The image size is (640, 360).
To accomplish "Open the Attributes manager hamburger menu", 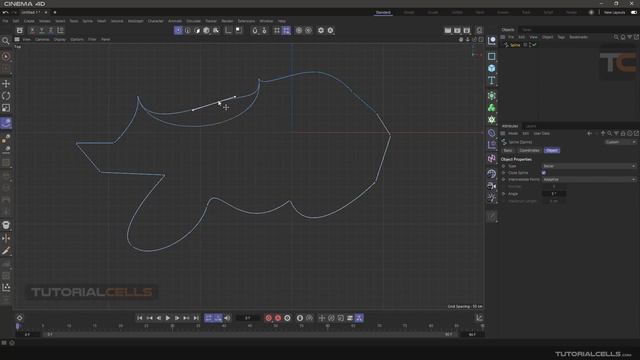I will pyautogui.click(x=503, y=133).
